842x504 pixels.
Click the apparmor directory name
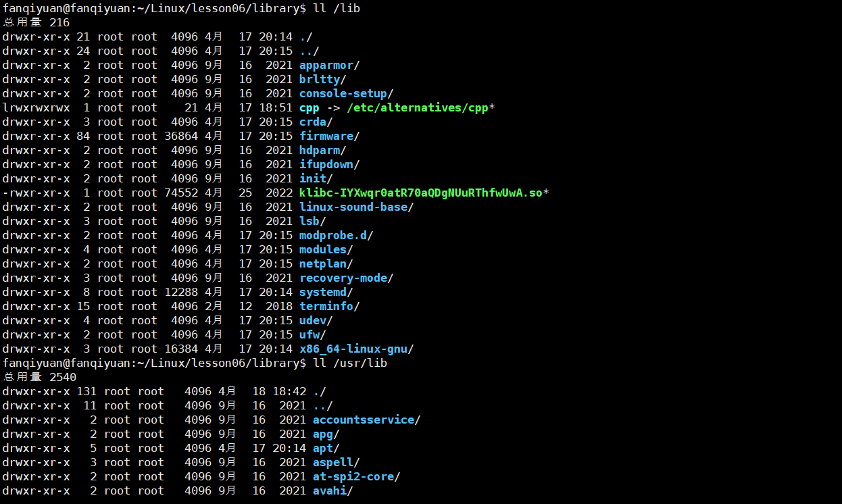326,66
